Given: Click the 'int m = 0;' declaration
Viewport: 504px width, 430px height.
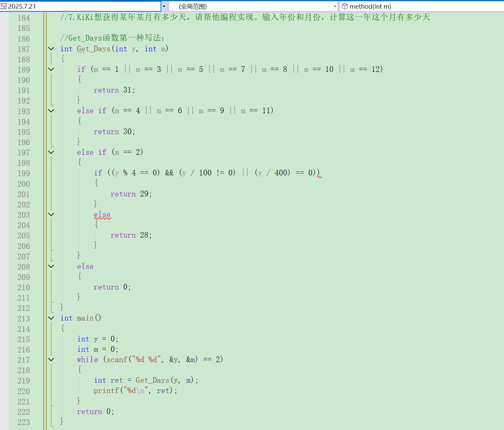Looking at the screenshot, I should pos(98,349).
